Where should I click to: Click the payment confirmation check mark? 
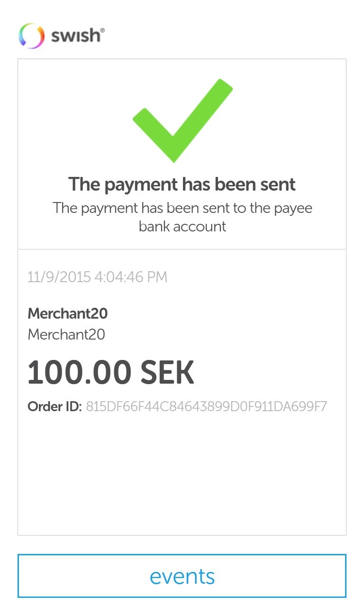(182, 120)
